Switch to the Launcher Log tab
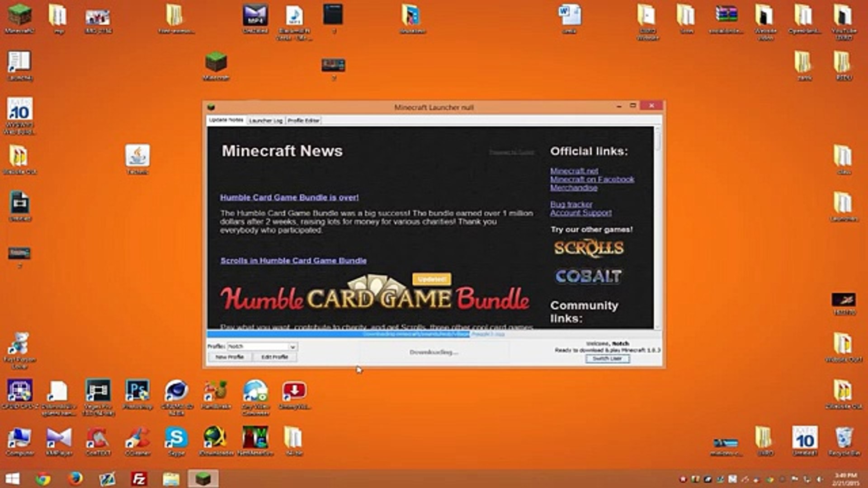 [265, 121]
